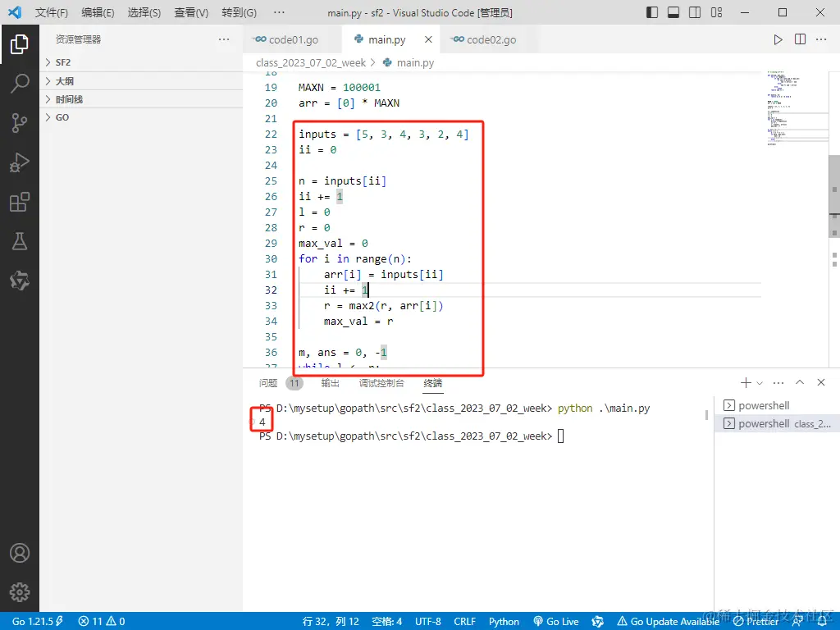Click class_2023_07_02_week in breadcrumb
This screenshot has height=630, width=840.
point(311,62)
